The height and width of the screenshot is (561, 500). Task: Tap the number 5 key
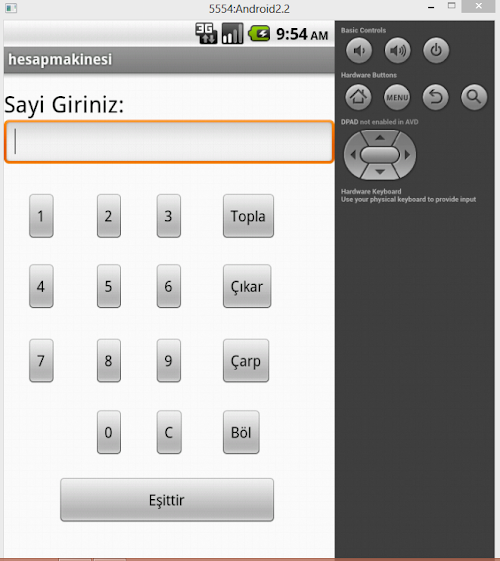click(x=109, y=286)
